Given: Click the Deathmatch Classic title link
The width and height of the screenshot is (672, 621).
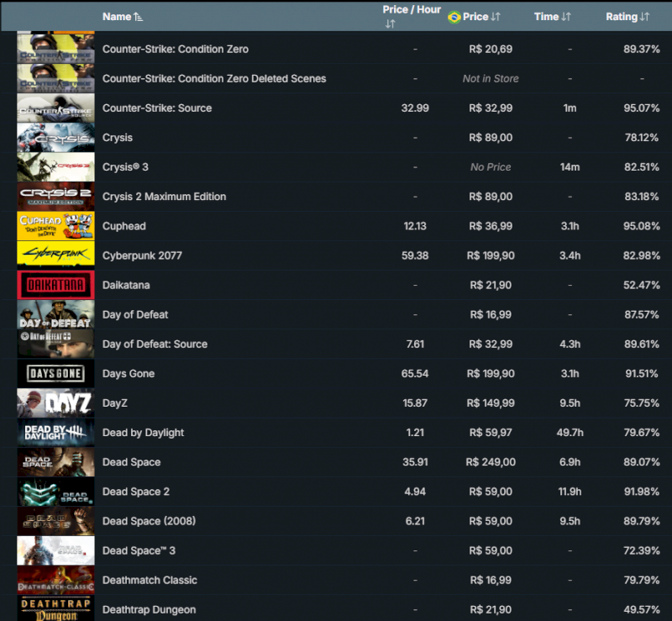Looking at the screenshot, I should [x=150, y=581].
